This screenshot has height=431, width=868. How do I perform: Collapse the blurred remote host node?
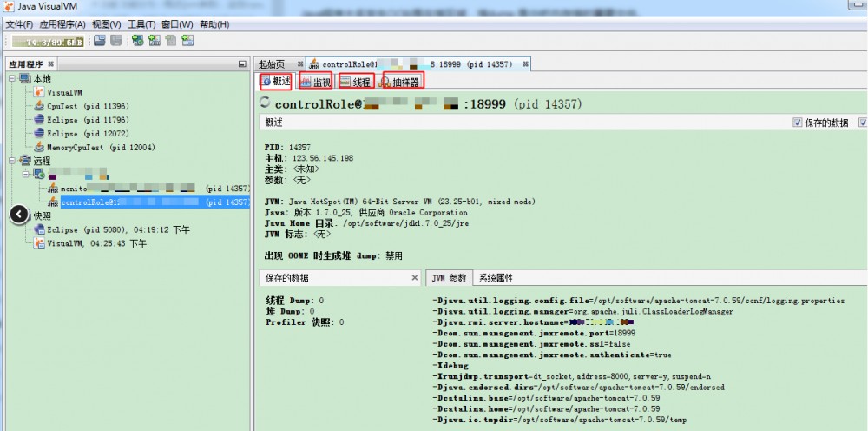click(x=25, y=174)
